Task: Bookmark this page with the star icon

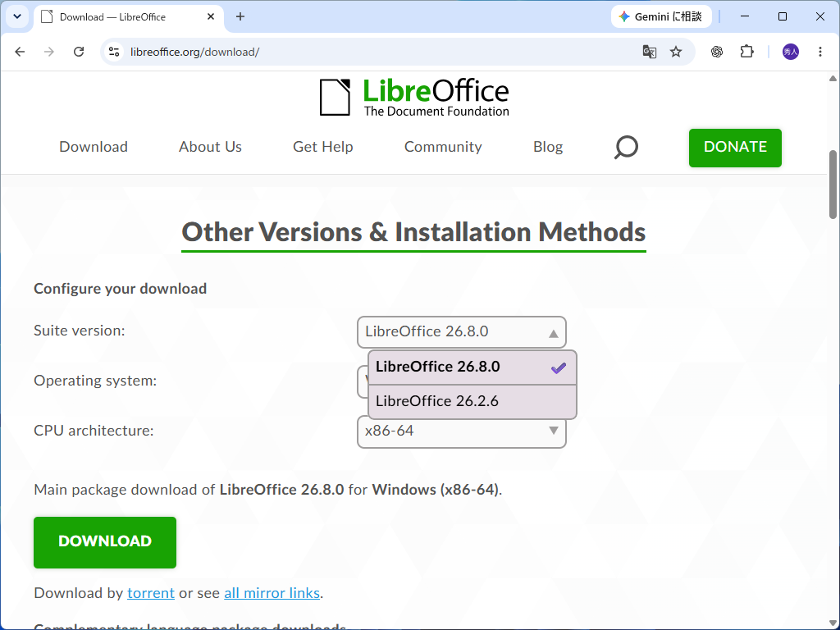Action: point(676,52)
